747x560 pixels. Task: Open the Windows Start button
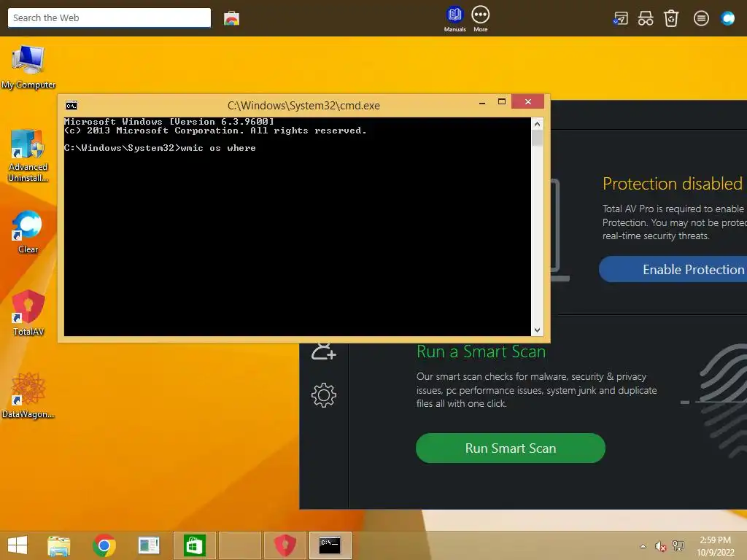coord(18,545)
